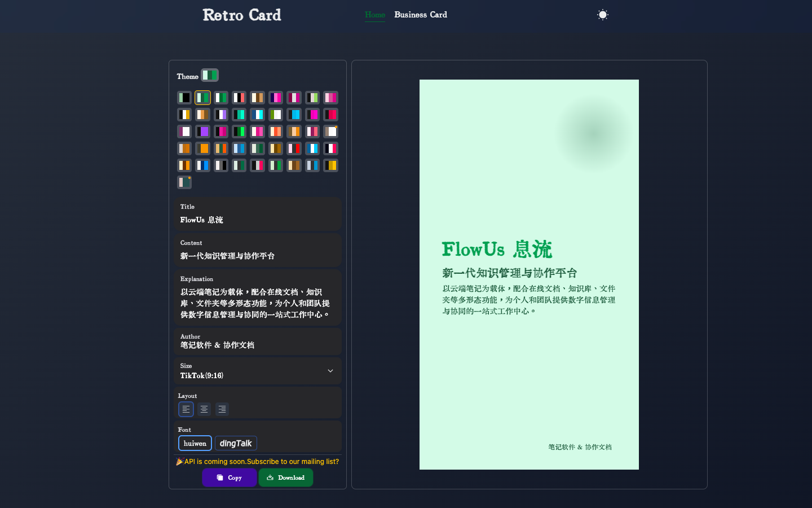Screen dimensions: 812x508
Task: Toggle light mode with the sun icon
Action: (x=603, y=15)
